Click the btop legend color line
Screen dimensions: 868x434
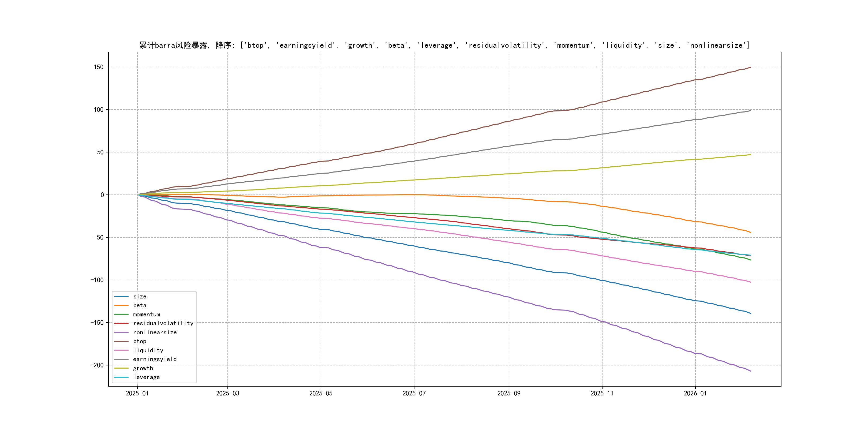tap(121, 341)
